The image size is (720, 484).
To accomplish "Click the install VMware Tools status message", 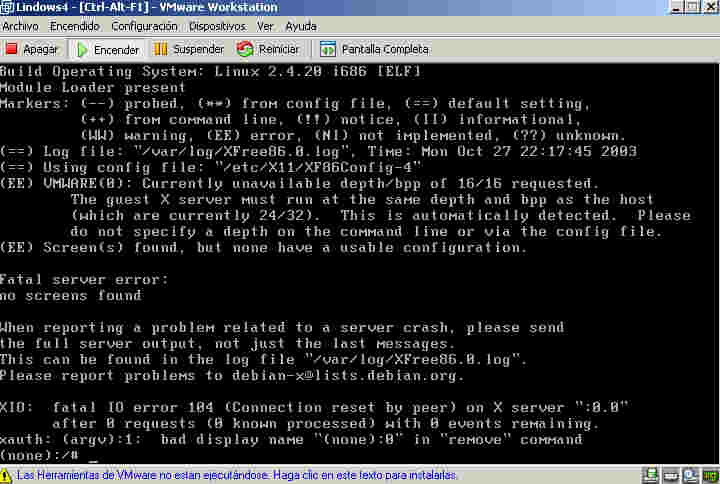I will tap(236, 475).
